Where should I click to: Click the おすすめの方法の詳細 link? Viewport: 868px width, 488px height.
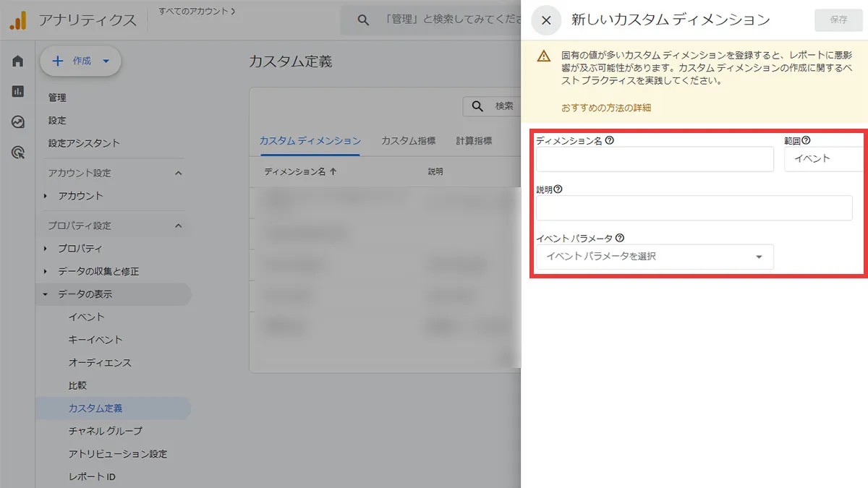pos(606,108)
